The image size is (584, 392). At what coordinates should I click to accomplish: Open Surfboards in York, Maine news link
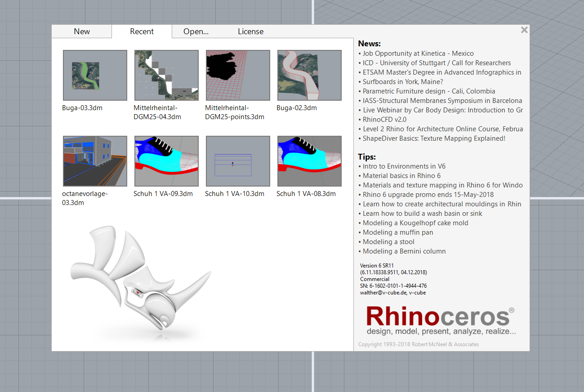[x=403, y=82]
